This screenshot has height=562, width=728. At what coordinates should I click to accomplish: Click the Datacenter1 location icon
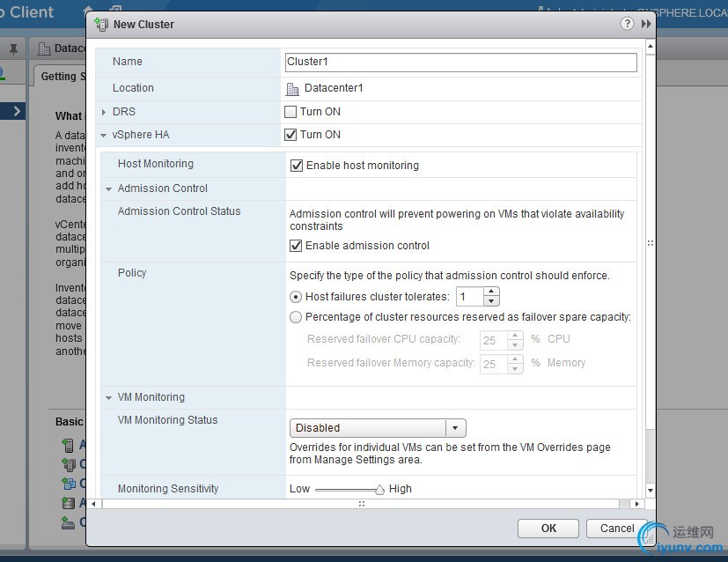coord(293,88)
